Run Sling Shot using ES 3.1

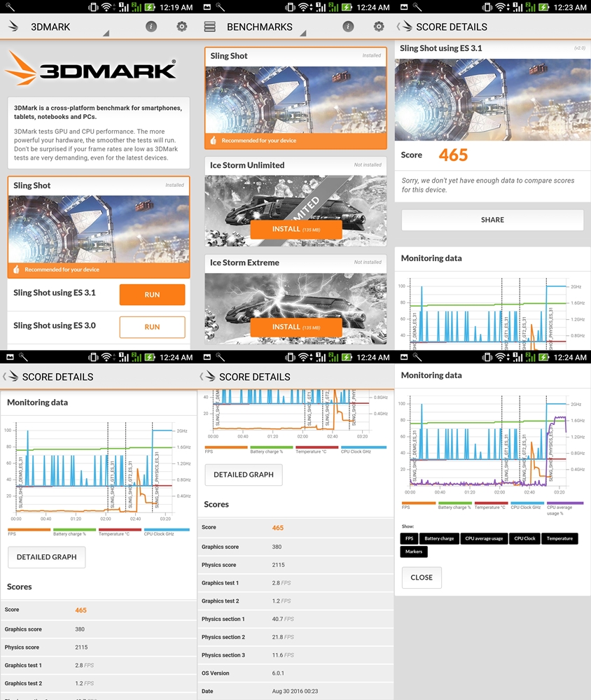(152, 295)
